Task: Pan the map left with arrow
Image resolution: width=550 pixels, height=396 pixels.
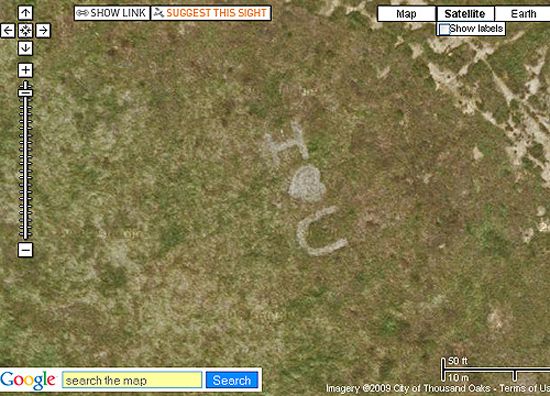Action: [x=8, y=31]
